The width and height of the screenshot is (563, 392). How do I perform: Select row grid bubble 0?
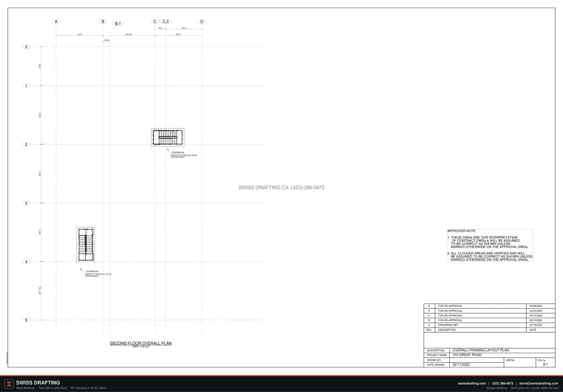tap(26, 47)
